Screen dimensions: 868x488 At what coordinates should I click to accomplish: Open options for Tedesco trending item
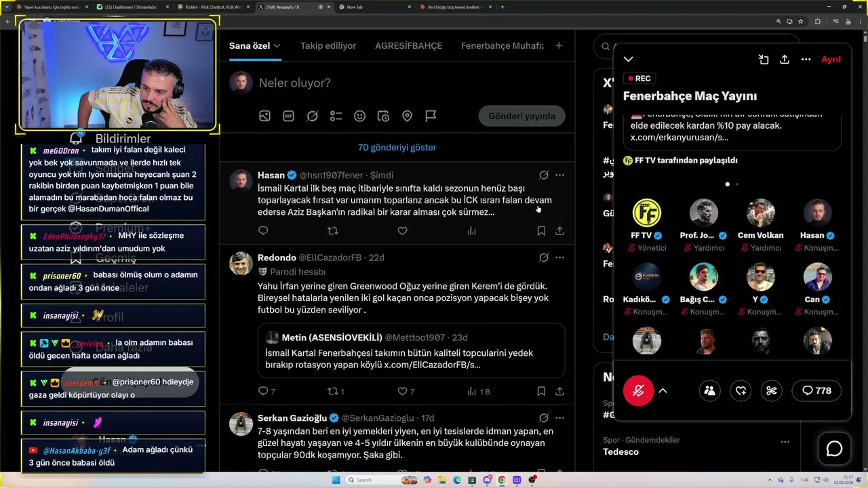[x=785, y=441]
